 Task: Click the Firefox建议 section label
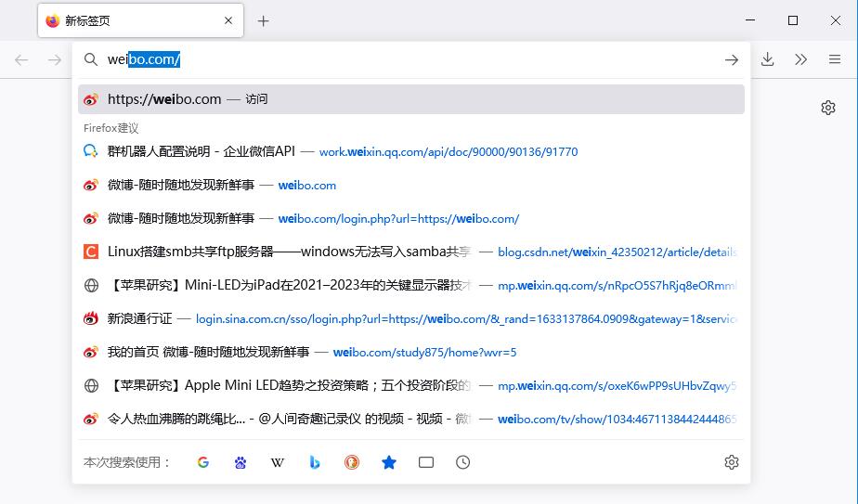pos(111,128)
